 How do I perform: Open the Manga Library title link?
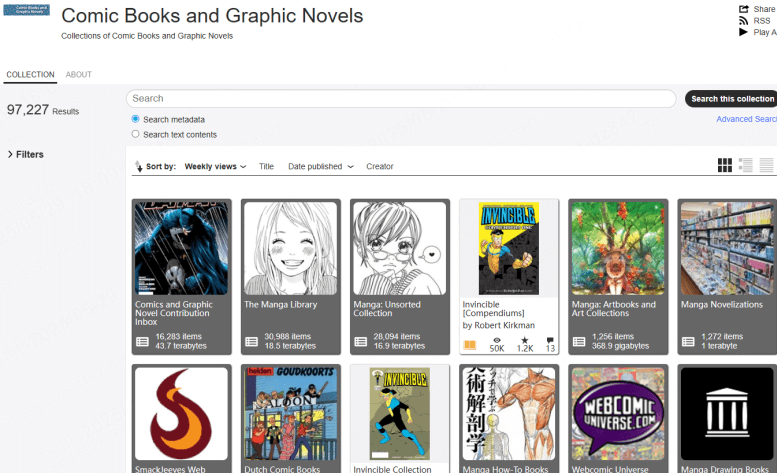point(280,305)
